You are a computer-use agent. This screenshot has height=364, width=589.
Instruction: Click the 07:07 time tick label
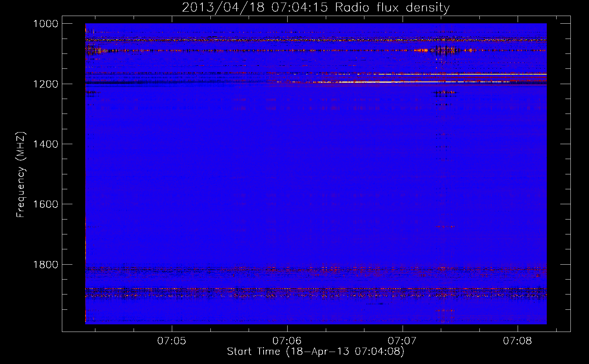402,341
